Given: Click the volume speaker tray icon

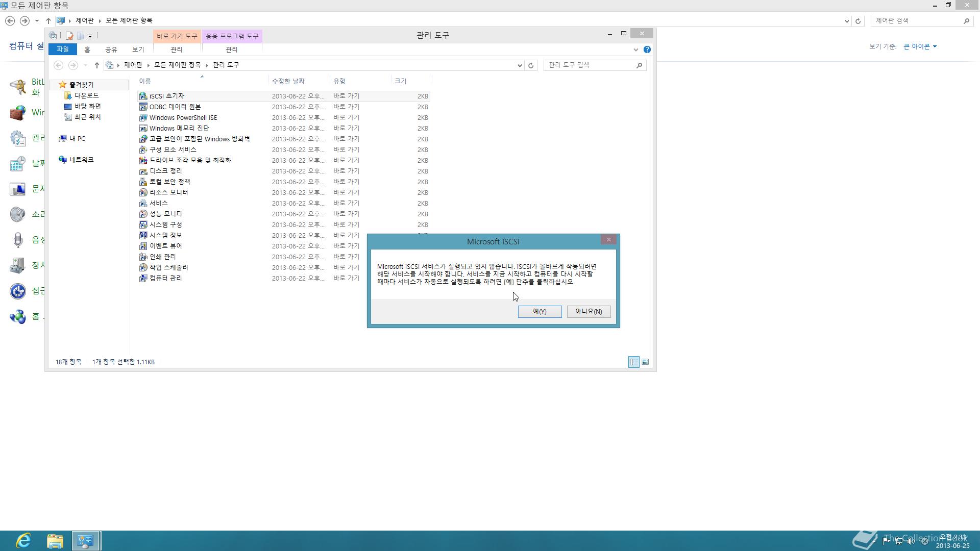Looking at the screenshot, I should [x=911, y=541].
